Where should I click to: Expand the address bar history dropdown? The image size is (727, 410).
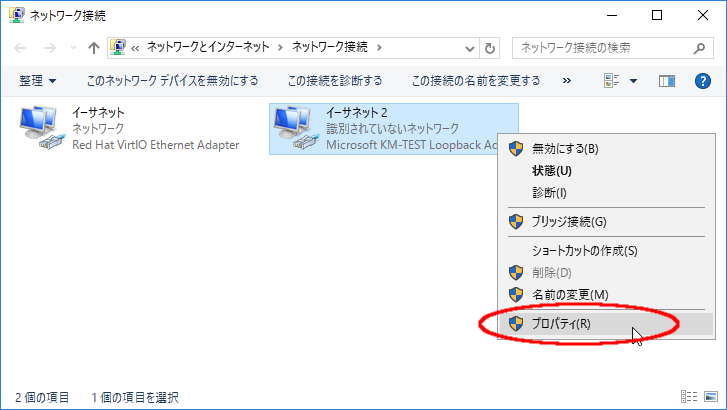pyautogui.click(x=468, y=47)
